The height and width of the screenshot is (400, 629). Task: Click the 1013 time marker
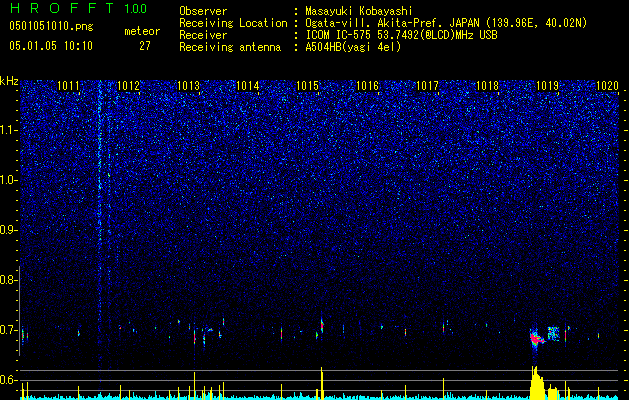[x=188, y=85]
